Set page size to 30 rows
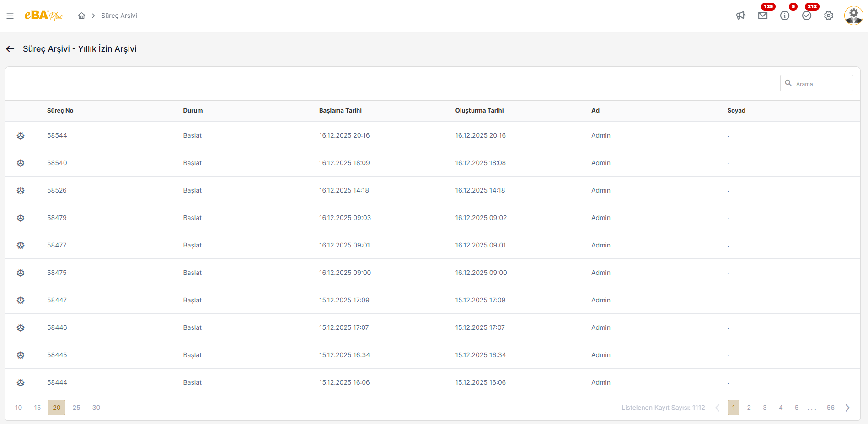This screenshot has height=424, width=868. click(x=96, y=408)
